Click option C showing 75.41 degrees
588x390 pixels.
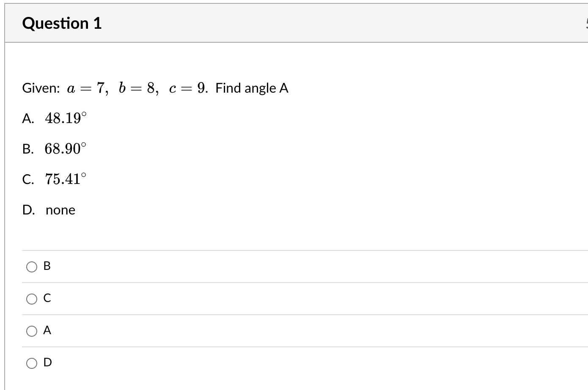[x=56, y=179]
